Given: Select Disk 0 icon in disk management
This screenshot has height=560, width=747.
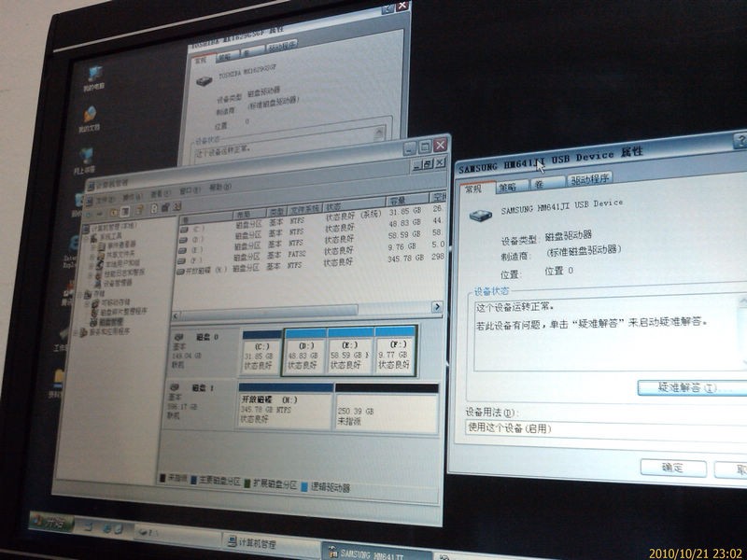Looking at the screenshot, I should point(177,337).
